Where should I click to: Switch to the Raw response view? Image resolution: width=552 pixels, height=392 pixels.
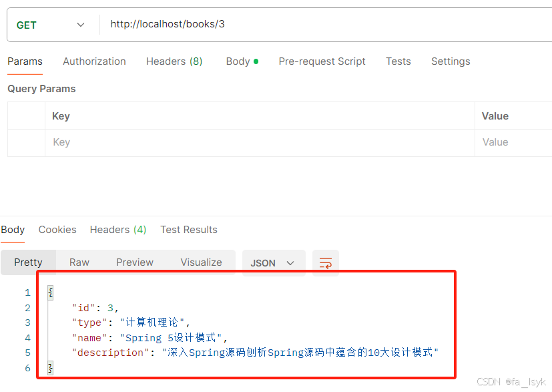[79, 262]
